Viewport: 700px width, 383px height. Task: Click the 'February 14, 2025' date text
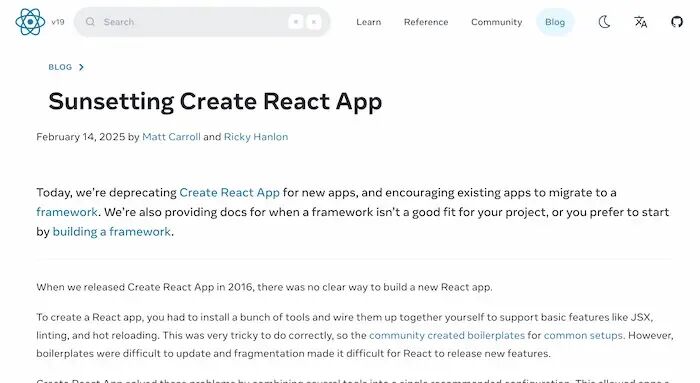click(81, 137)
